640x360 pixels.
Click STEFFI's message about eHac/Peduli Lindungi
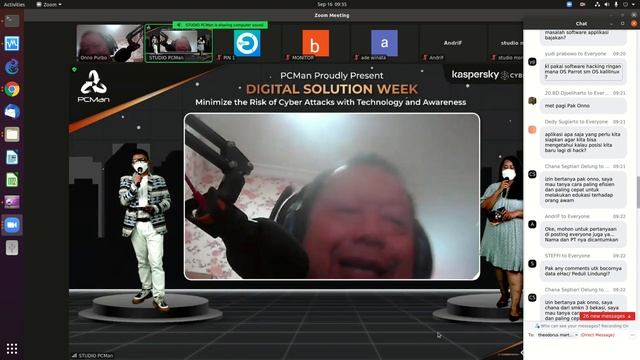[583, 271]
